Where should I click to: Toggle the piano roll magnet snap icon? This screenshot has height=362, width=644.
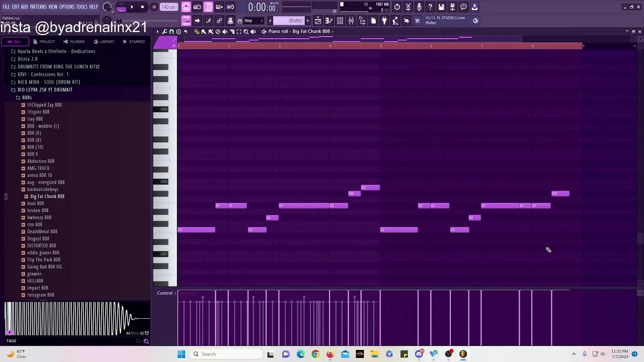click(x=172, y=32)
